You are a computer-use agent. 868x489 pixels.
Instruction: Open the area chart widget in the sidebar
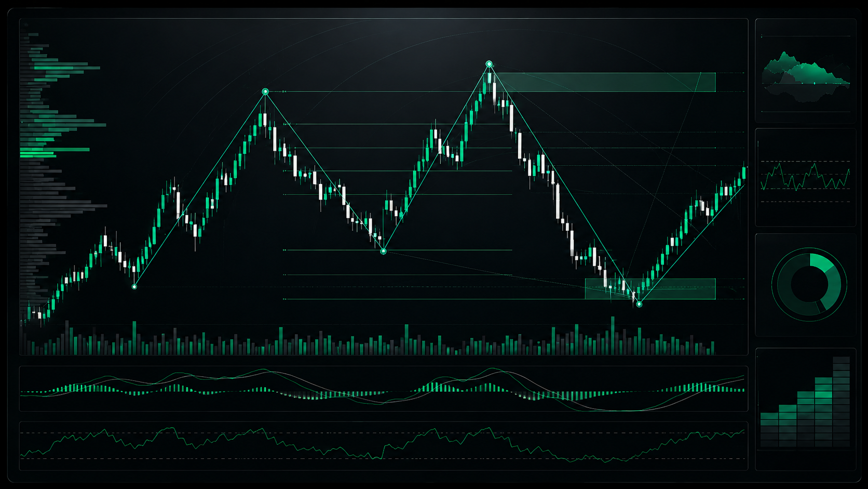point(806,71)
